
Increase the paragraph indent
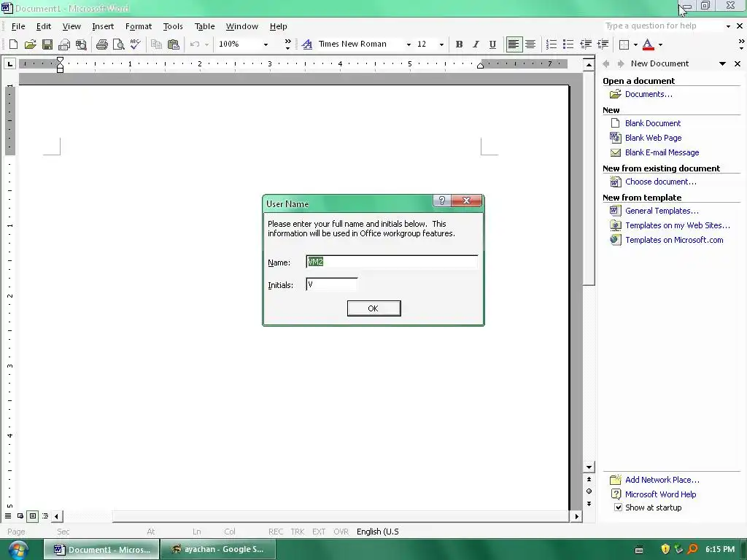coord(603,44)
